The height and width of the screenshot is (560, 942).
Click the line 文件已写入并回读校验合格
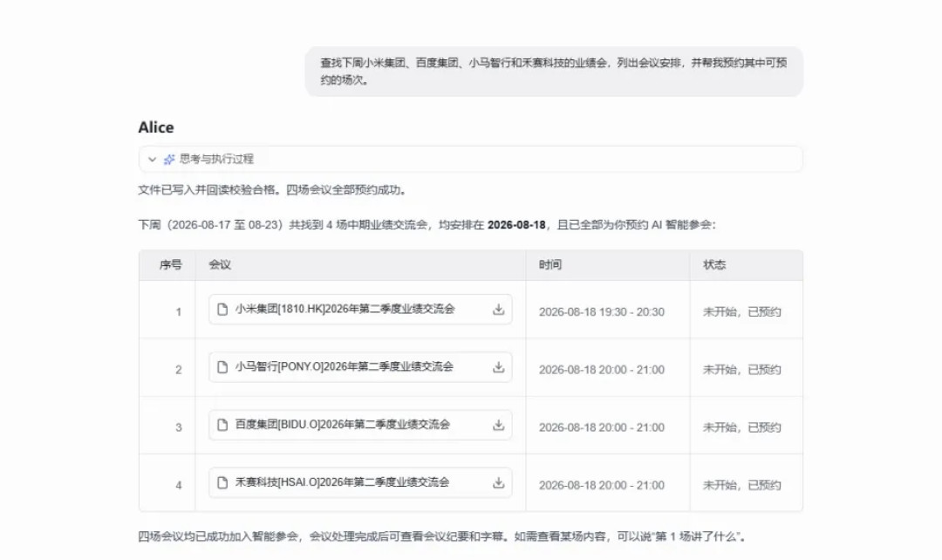tap(273, 190)
